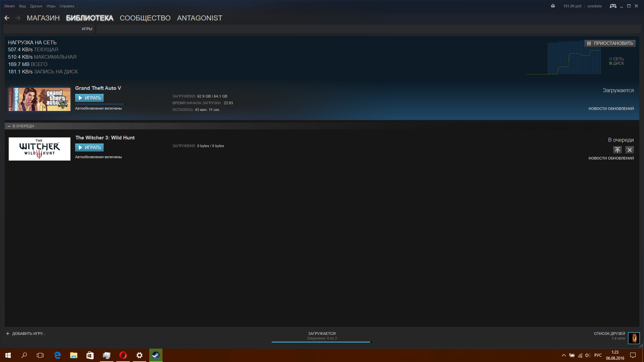
Task: Launch Big Picture mode controller icon
Action: [613, 6]
